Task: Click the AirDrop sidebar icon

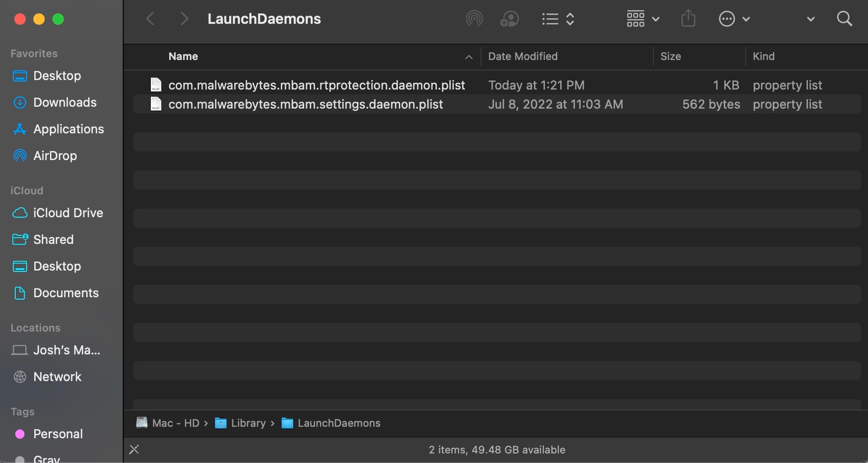Action: coord(20,156)
